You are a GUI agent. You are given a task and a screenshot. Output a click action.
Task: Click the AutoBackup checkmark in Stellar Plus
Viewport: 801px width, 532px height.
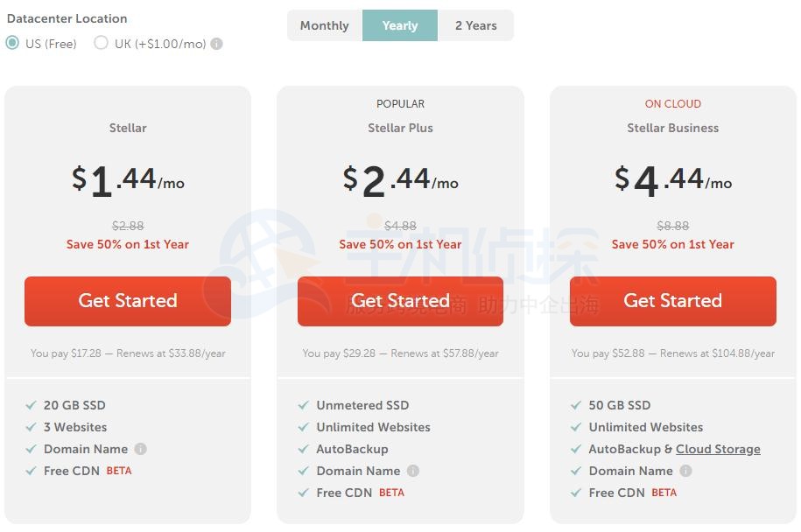point(304,449)
